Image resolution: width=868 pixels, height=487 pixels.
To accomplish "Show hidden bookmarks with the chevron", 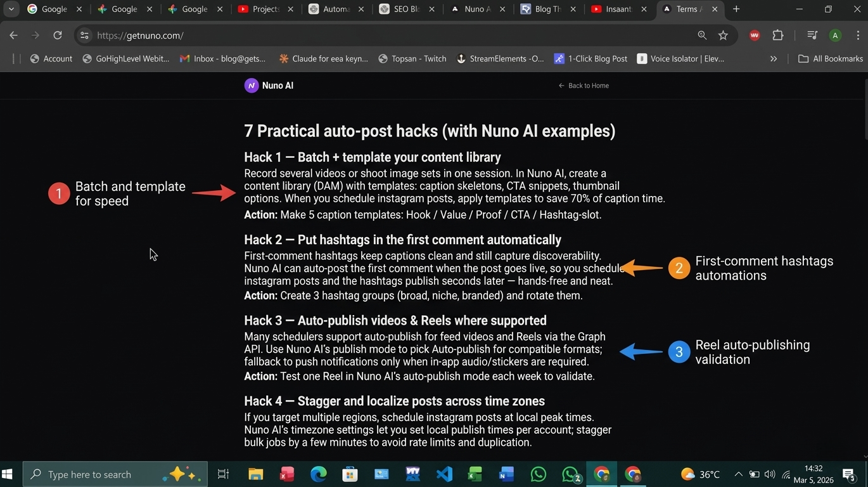I will 773,59.
